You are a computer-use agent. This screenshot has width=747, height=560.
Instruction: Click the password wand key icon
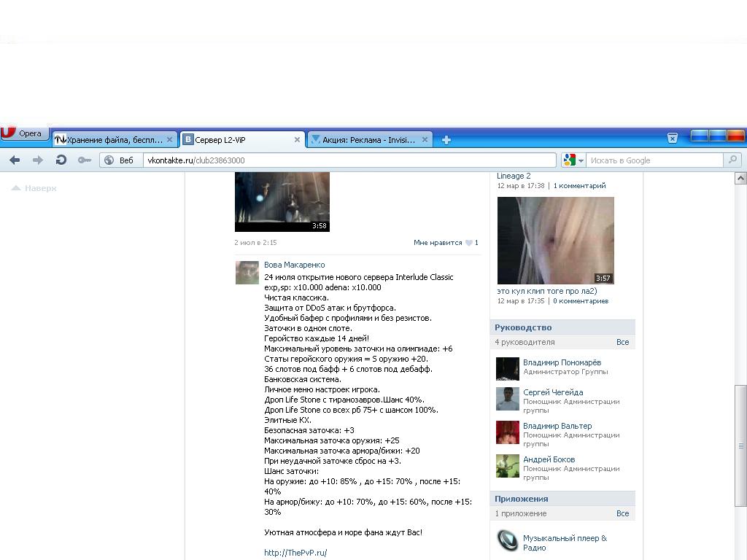(x=85, y=160)
